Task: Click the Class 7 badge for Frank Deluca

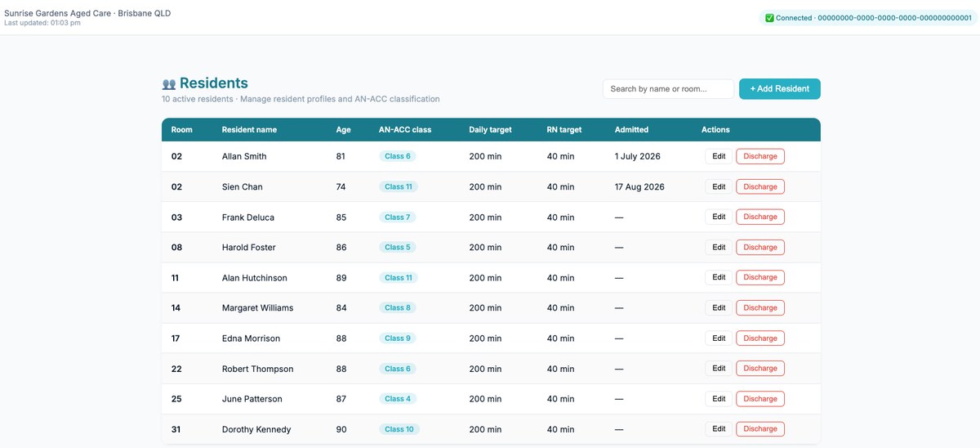Action: click(398, 217)
